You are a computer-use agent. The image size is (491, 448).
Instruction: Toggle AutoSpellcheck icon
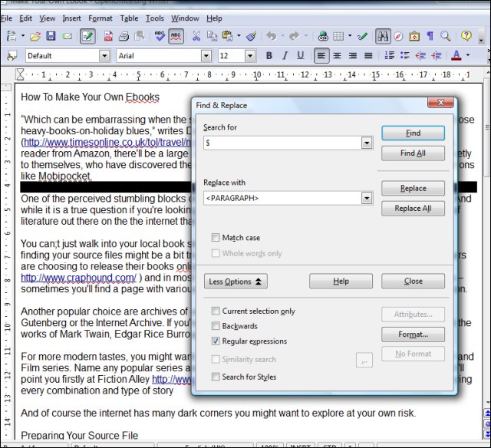pyautogui.click(x=176, y=37)
